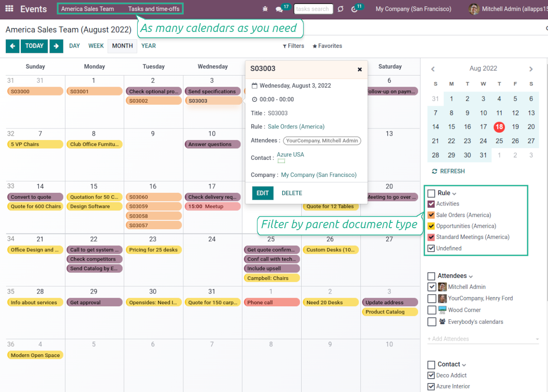Uncheck Sale Orders (America) checkbox

[x=431, y=215]
